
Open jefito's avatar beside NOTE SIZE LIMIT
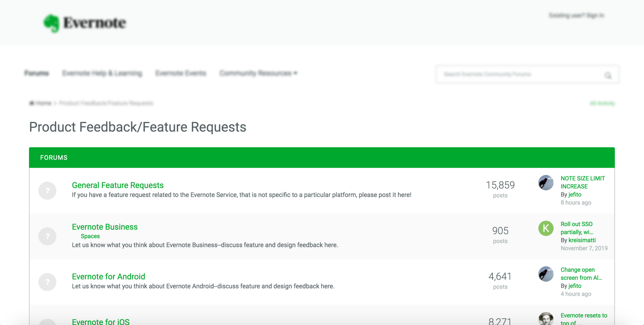(x=546, y=182)
